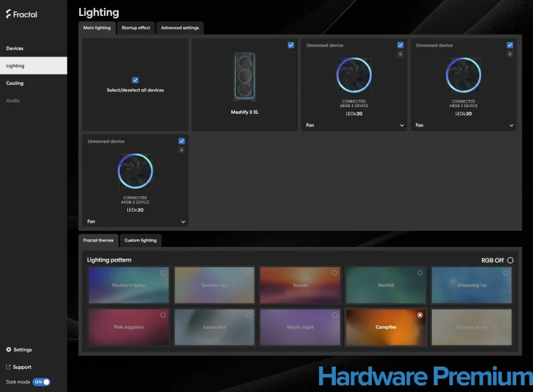Go to the Devices section
Image resolution: width=533 pixels, height=392 pixels.
[15, 48]
